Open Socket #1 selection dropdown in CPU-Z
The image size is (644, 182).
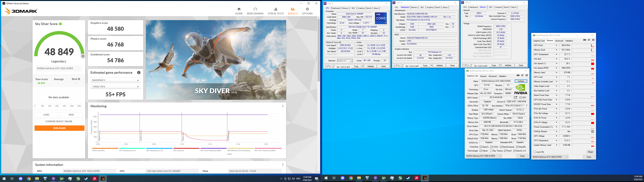click(x=345, y=61)
